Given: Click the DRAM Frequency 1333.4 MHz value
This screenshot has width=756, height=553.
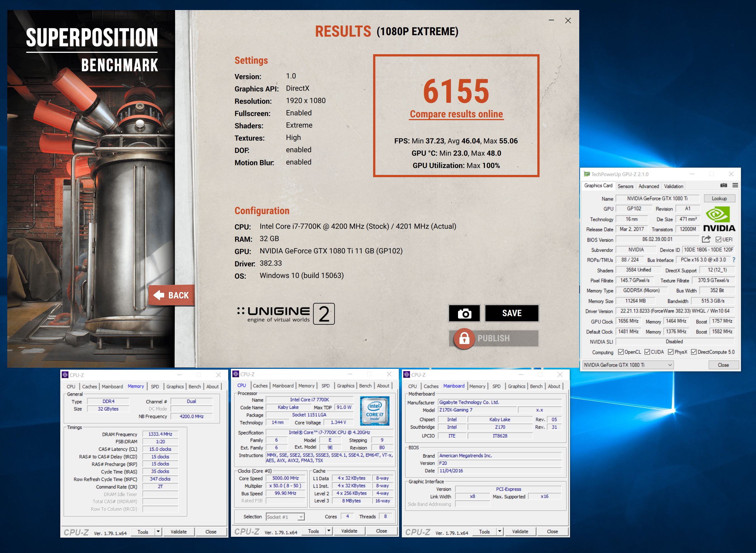Looking at the screenshot, I should 160,434.
